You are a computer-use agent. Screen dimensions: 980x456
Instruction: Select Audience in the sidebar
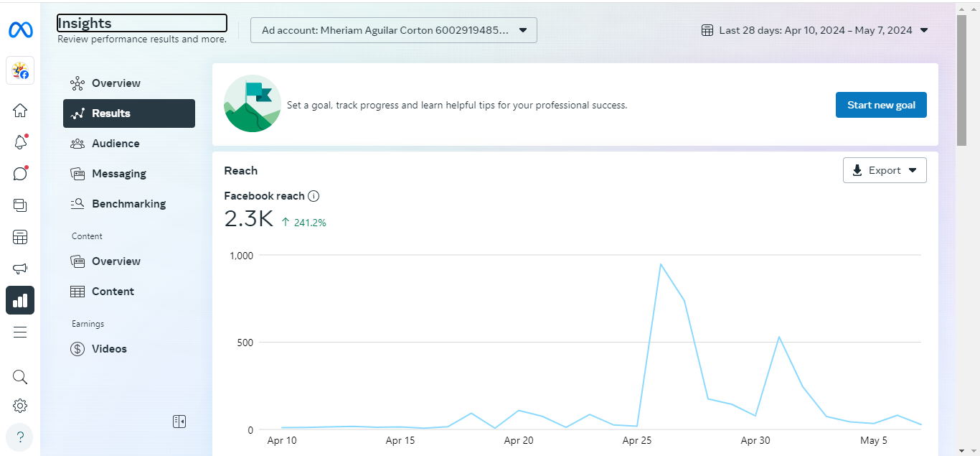(x=116, y=144)
